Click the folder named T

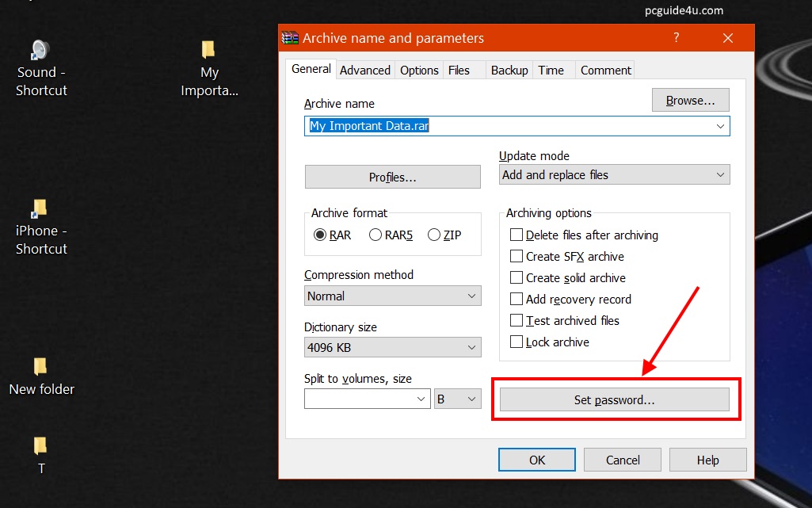coord(40,447)
